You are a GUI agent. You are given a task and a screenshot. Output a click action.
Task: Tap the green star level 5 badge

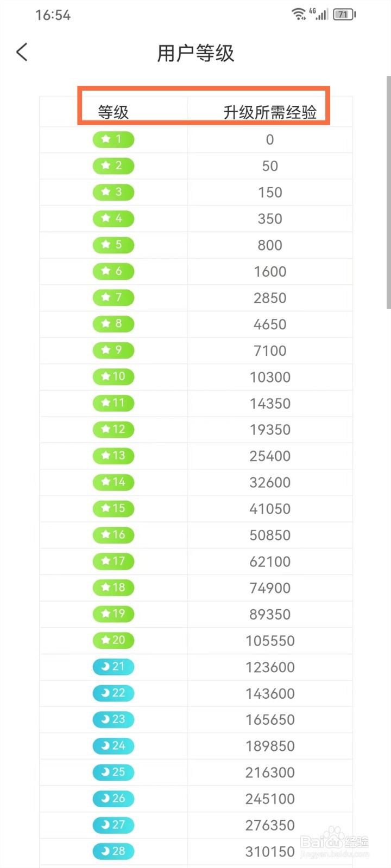pyautogui.click(x=113, y=245)
